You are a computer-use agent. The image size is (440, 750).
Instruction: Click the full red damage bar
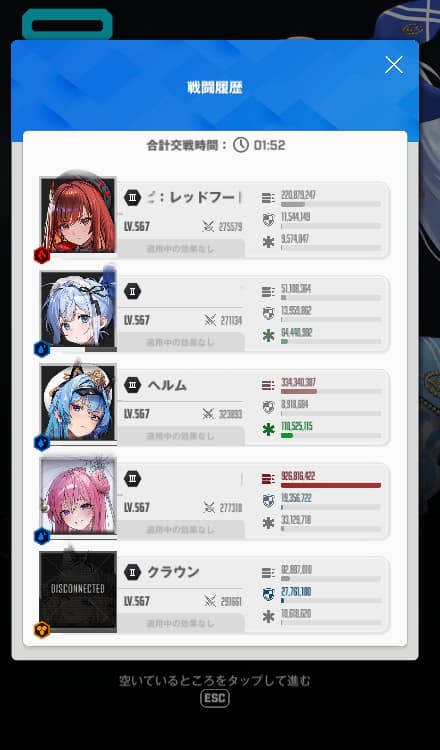[331, 485]
